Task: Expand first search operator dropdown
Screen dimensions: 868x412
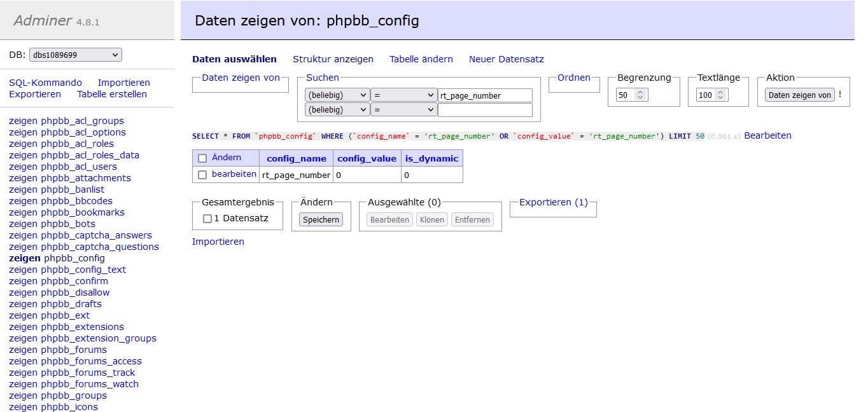Action: [x=403, y=95]
